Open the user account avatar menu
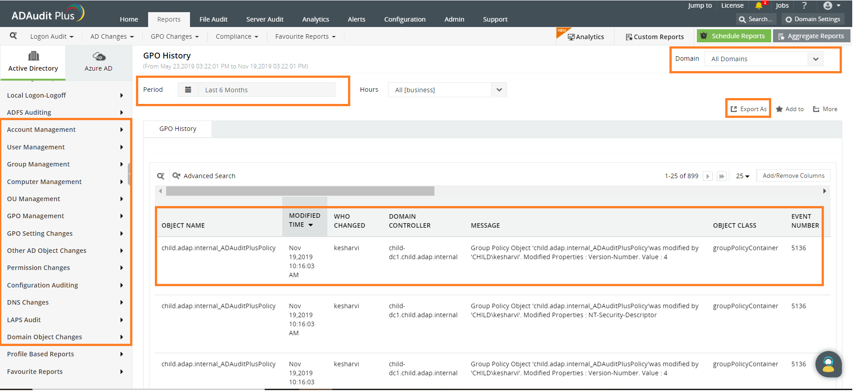The width and height of the screenshot is (868, 391). tap(828, 6)
